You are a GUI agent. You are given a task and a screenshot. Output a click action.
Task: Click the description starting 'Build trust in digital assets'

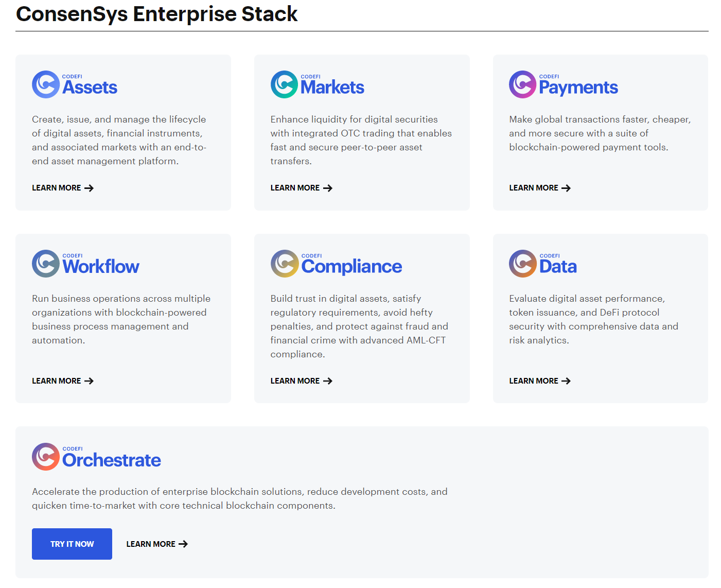pos(359,326)
